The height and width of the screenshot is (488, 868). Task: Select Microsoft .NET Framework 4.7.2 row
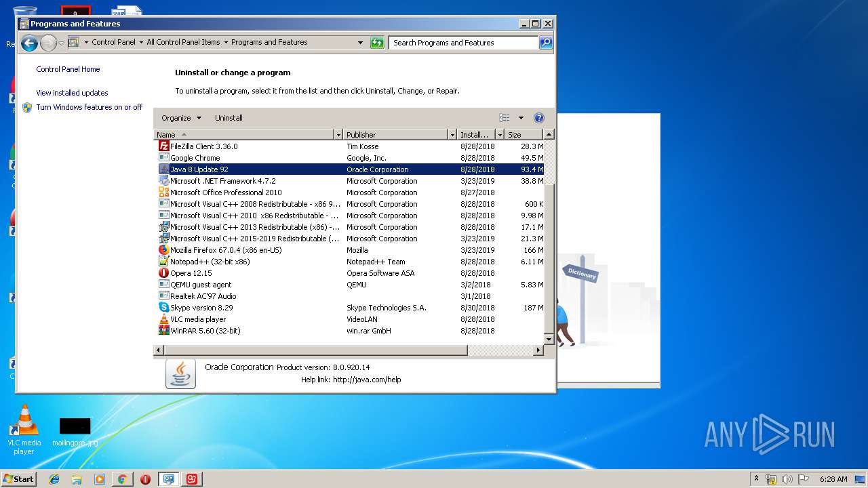tap(349, 181)
